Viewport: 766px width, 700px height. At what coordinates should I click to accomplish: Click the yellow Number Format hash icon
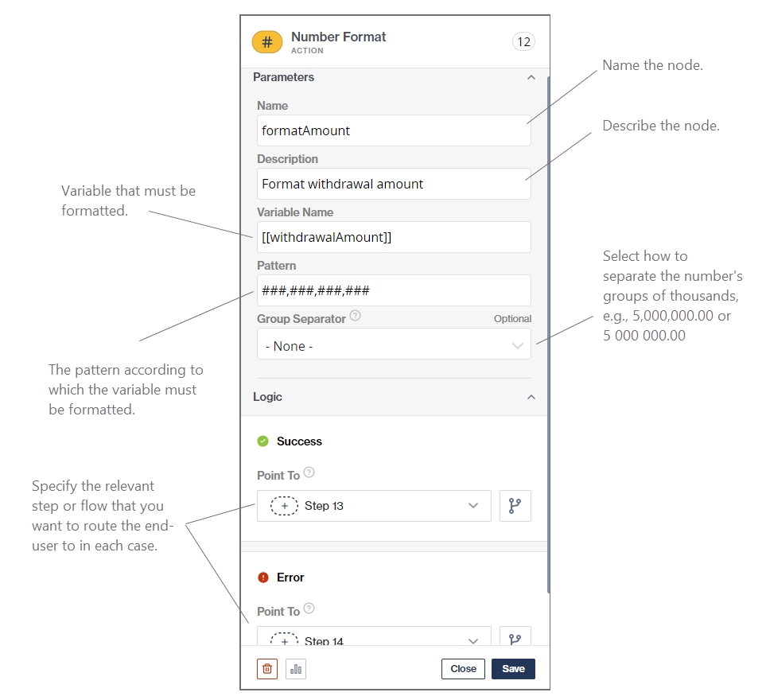coord(267,42)
